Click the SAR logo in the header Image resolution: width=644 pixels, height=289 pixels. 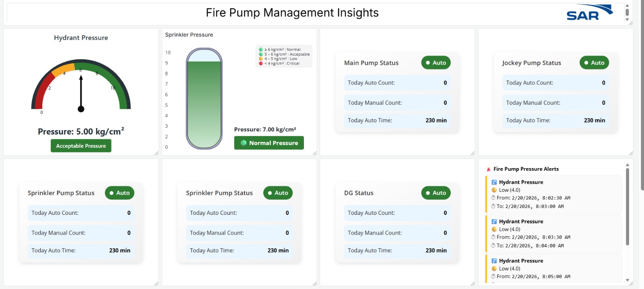589,13
